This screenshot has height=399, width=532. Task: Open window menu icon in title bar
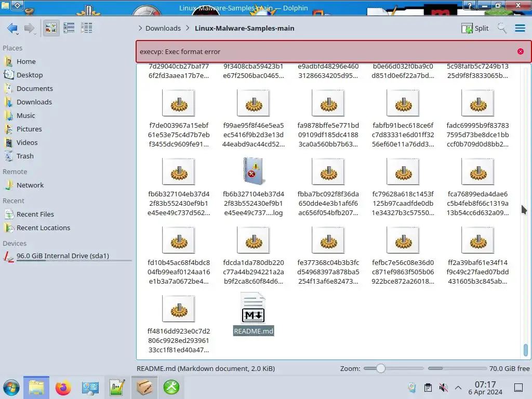(18, 5)
